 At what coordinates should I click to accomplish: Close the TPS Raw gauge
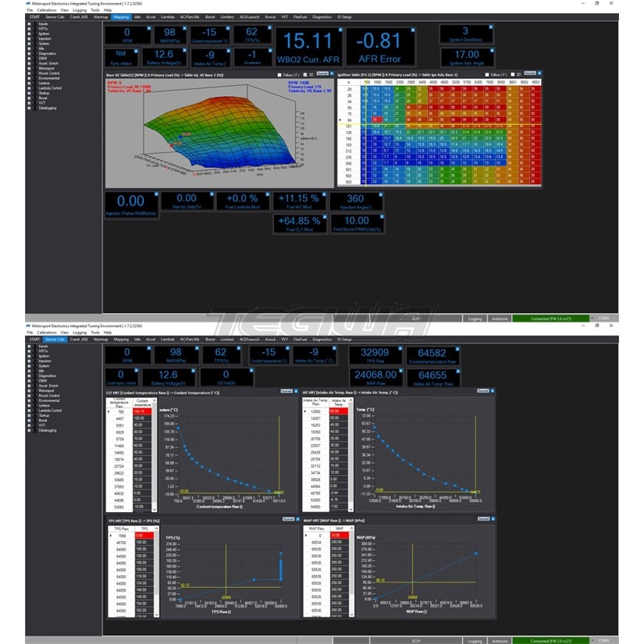click(x=399, y=350)
